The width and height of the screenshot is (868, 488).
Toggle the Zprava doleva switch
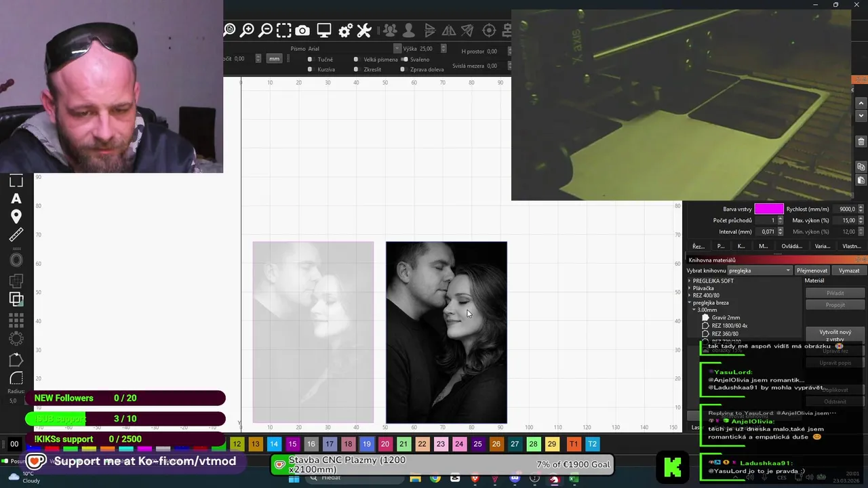click(403, 69)
